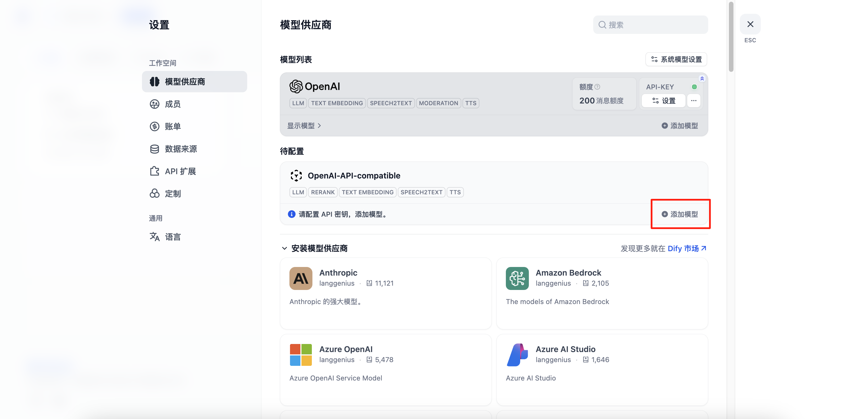Open the Anthropic provider icon
868x419 pixels.
coord(301,278)
